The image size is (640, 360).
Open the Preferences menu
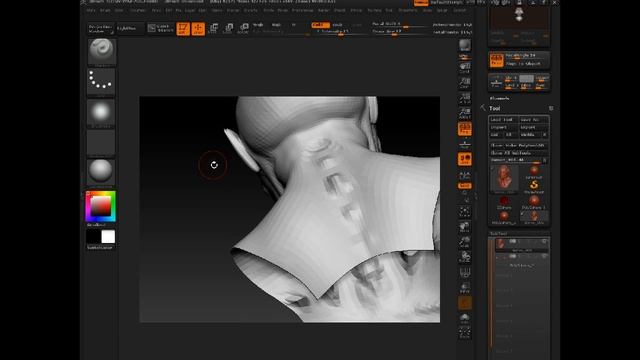click(x=302, y=10)
